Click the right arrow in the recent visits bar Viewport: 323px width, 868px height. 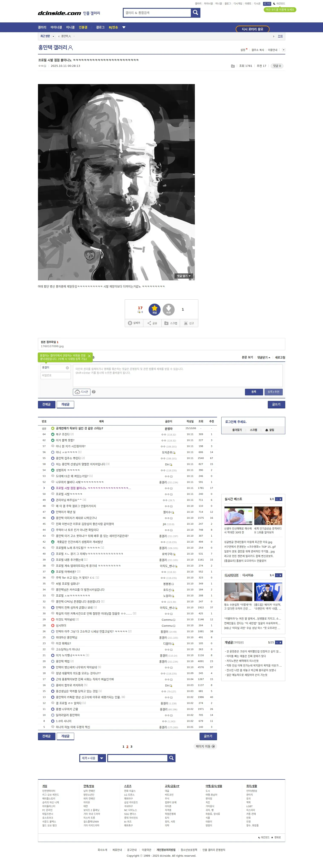point(274,36)
